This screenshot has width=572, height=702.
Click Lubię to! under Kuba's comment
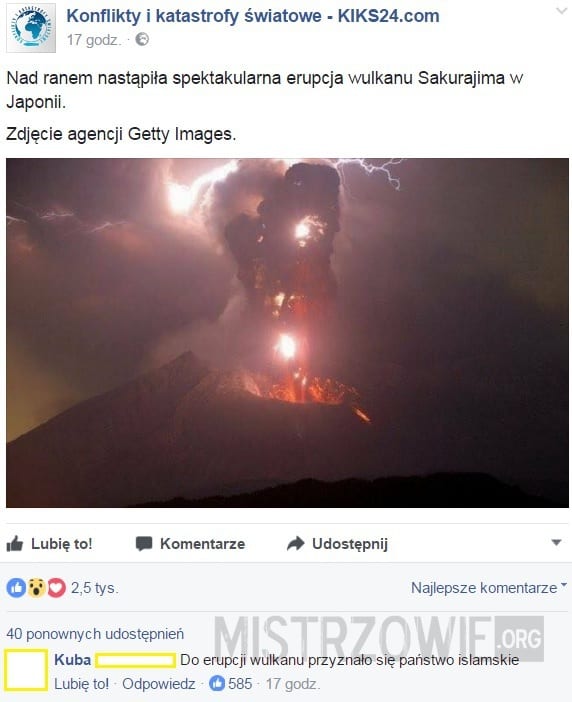[x=81, y=684]
